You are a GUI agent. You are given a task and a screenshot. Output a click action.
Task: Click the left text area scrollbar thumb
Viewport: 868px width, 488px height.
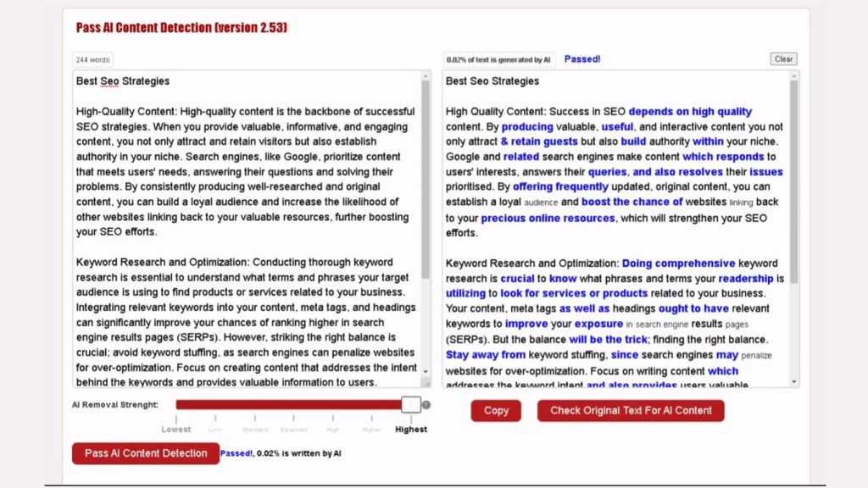click(426, 169)
